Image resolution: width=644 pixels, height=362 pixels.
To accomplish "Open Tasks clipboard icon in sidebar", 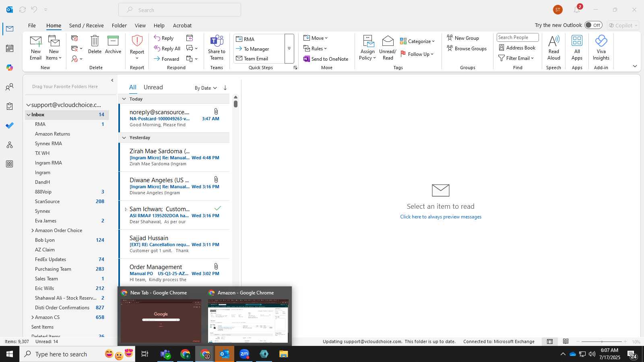I will coord(10,106).
